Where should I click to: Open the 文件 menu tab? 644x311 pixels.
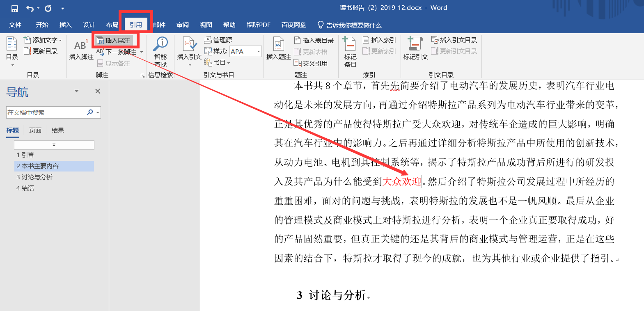(15, 25)
